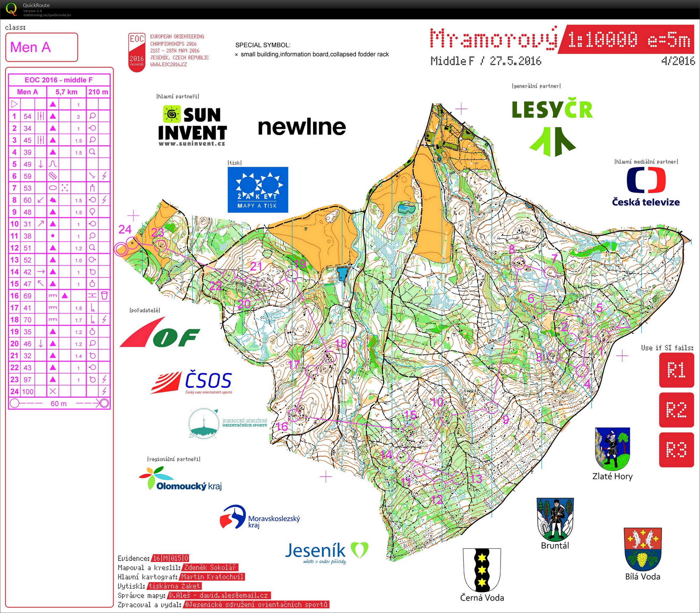700x613 pixels.
Task: Click the red R3 SI-fail box
Action: click(x=676, y=450)
